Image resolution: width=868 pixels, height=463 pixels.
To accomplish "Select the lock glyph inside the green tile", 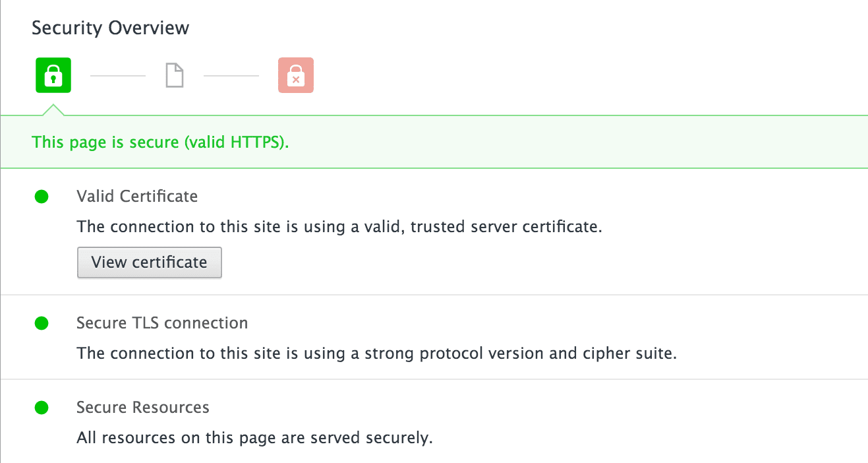I will [53, 76].
